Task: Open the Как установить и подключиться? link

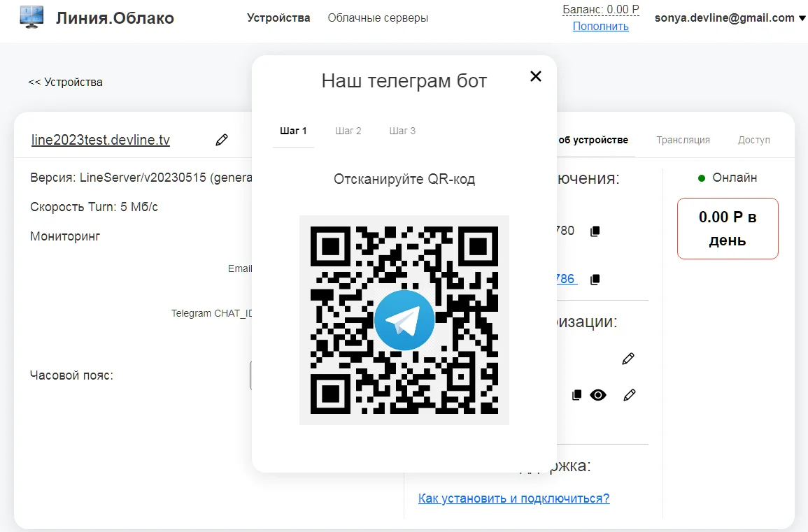Action: (513, 498)
